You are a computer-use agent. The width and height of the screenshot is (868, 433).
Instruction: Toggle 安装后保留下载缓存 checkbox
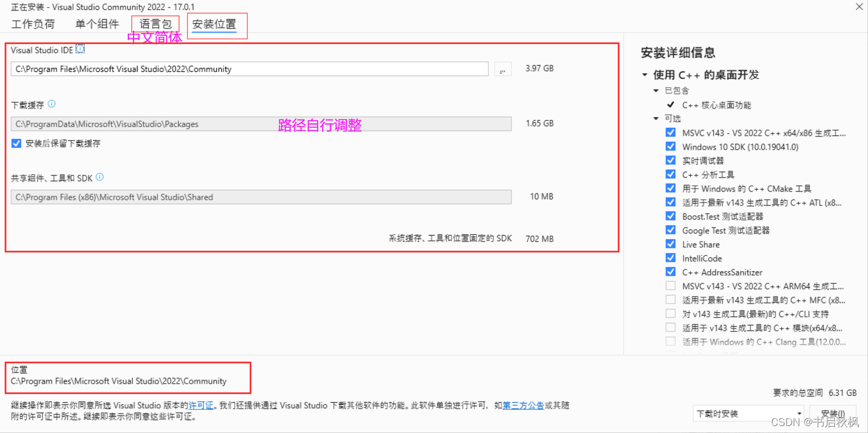tap(16, 143)
